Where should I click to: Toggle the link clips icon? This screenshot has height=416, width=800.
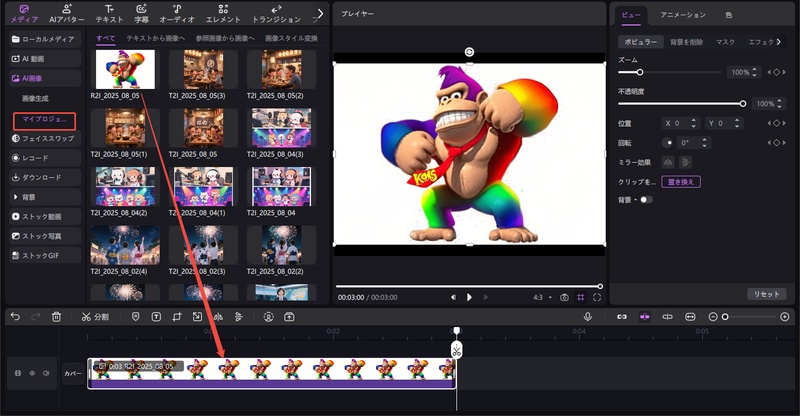coord(621,317)
